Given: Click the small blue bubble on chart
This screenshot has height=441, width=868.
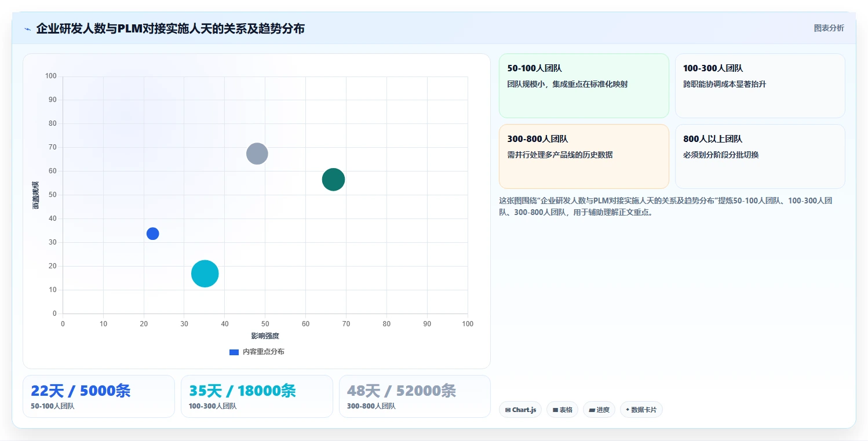Looking at the screenshot, I should [152, 234].
